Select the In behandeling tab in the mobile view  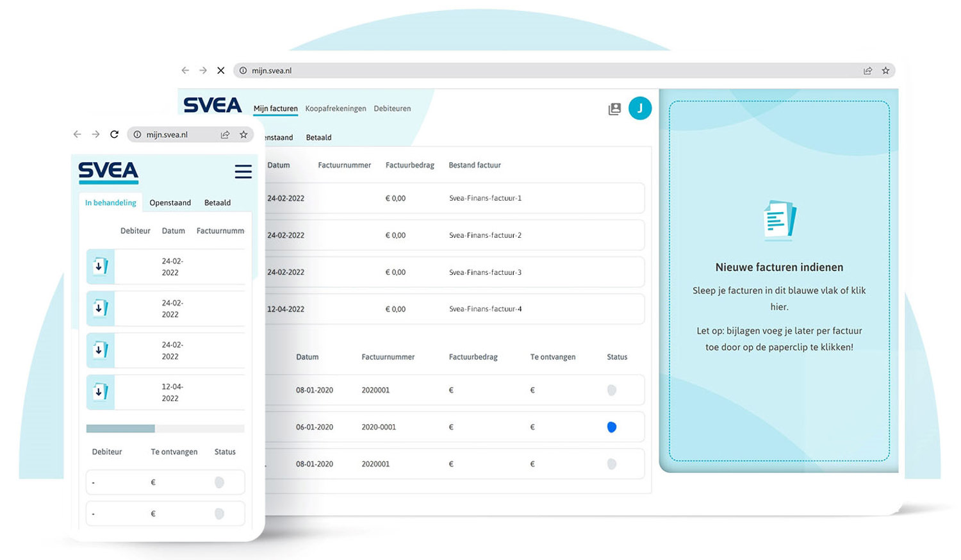point(111,202)
